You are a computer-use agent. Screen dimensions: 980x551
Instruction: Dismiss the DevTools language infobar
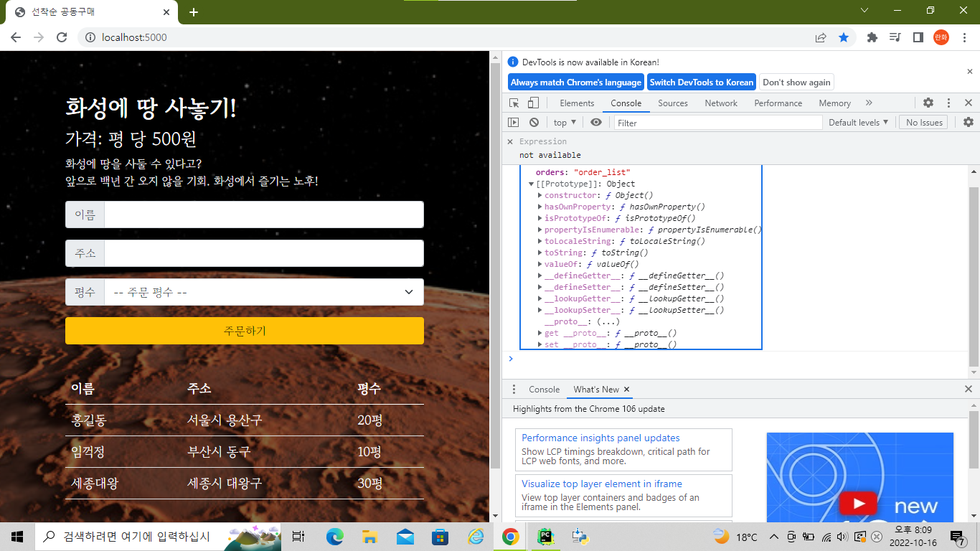[x=970, y=72]
